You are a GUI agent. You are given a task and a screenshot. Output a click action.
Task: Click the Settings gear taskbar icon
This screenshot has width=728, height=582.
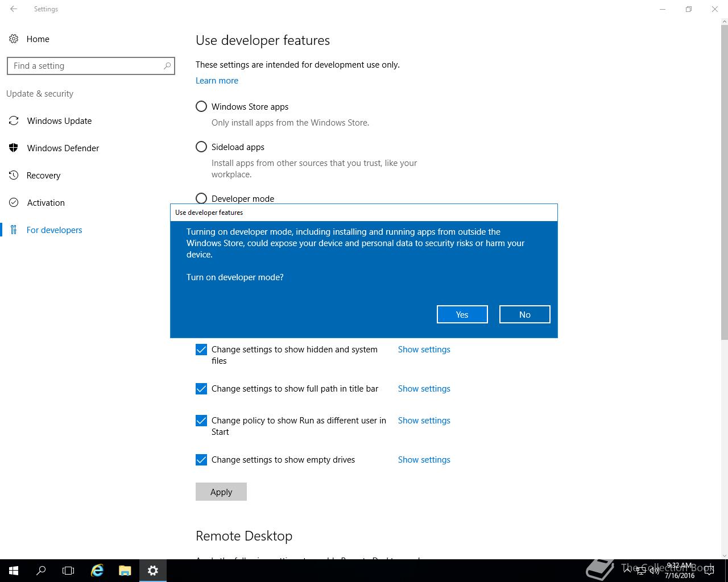(x=152, y=571)
